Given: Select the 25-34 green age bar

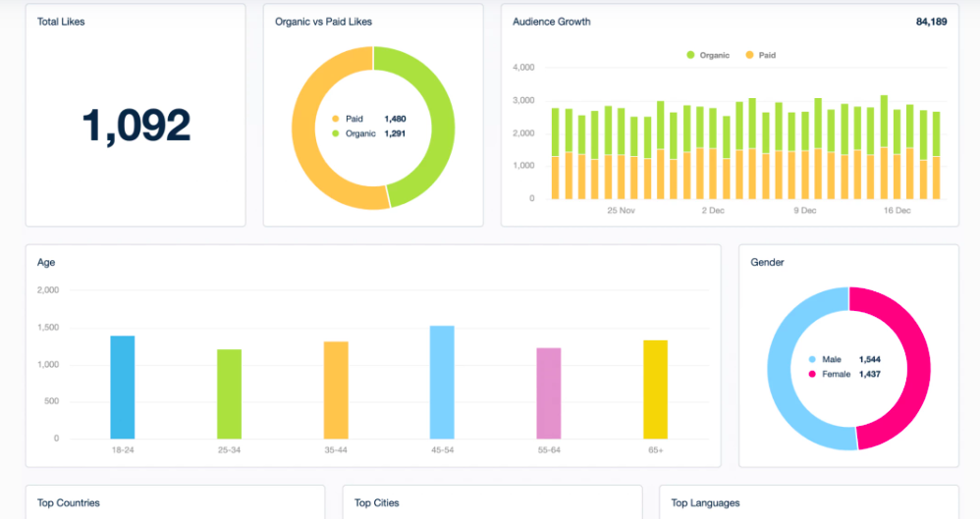Looking at the screenshot, I should pos(230,394).
